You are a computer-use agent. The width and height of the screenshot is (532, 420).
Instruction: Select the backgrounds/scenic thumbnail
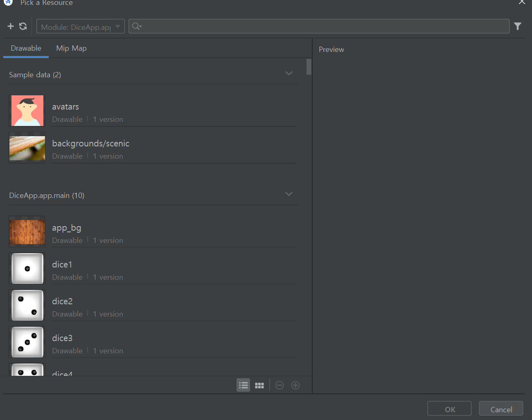(x=27, y=148)
